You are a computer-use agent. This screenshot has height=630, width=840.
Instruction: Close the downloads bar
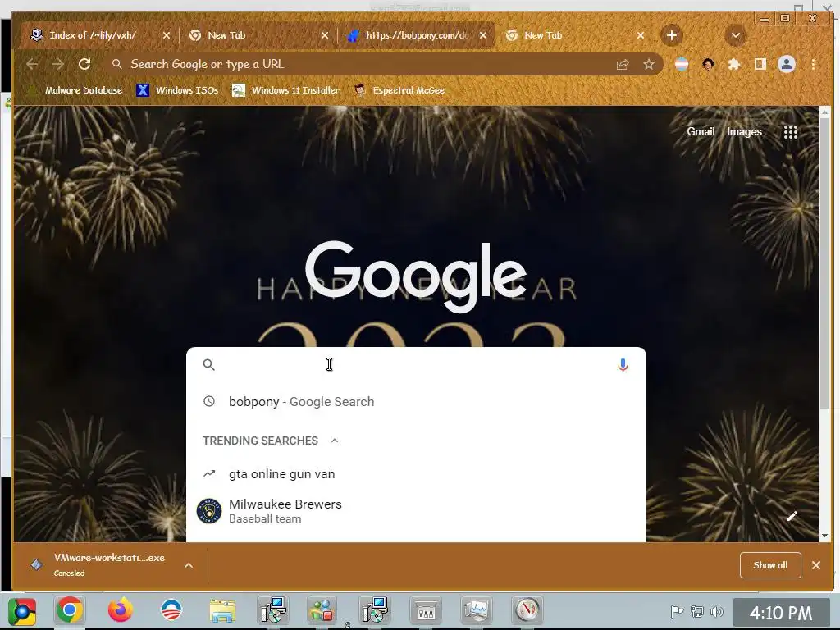click(816, 565)
